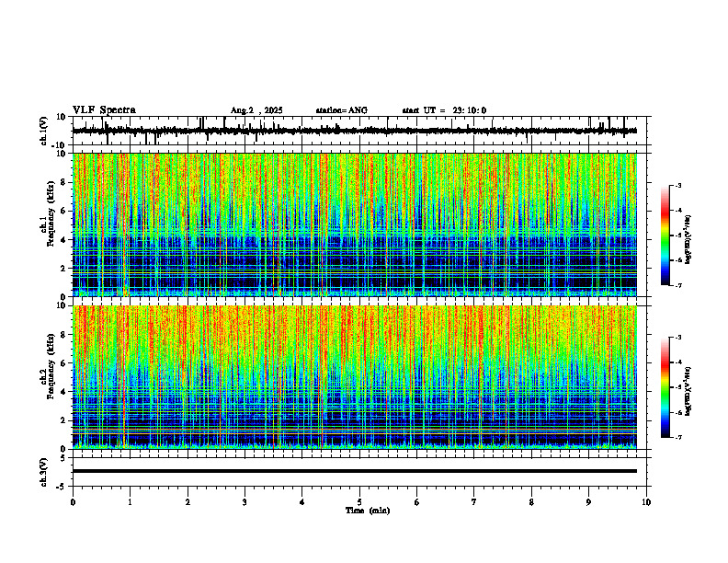Viewport: 728px width, 563px height.
Task: Click the ch.1 "Frequency (kHz)" axis label
Action: click(x=51, y=213)
